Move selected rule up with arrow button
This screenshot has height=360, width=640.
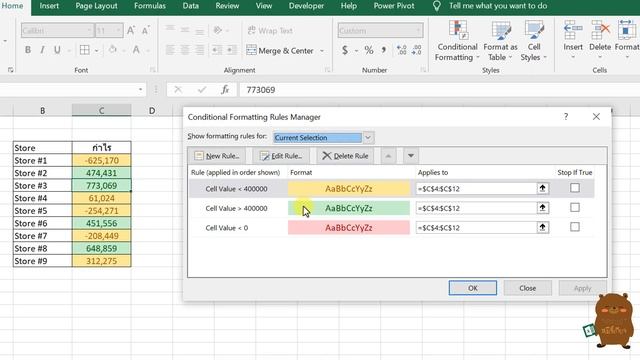(x=388, y=156)
